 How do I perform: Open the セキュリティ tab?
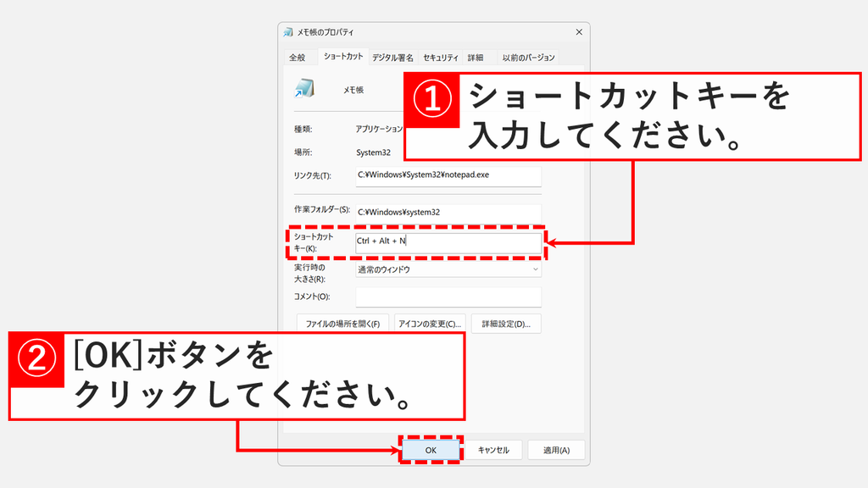point(441,58)
